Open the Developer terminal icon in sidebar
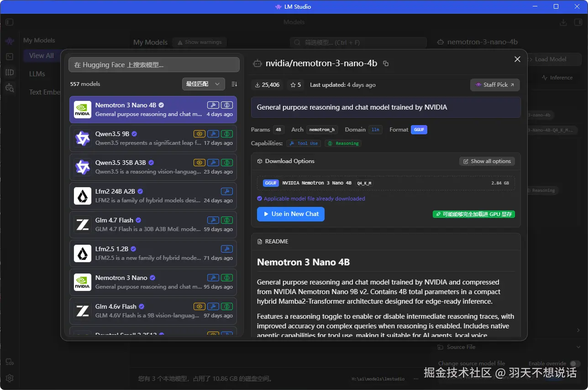Image resolution: width=588 pixels, height=390 pixels. click(x=10, y=57)
